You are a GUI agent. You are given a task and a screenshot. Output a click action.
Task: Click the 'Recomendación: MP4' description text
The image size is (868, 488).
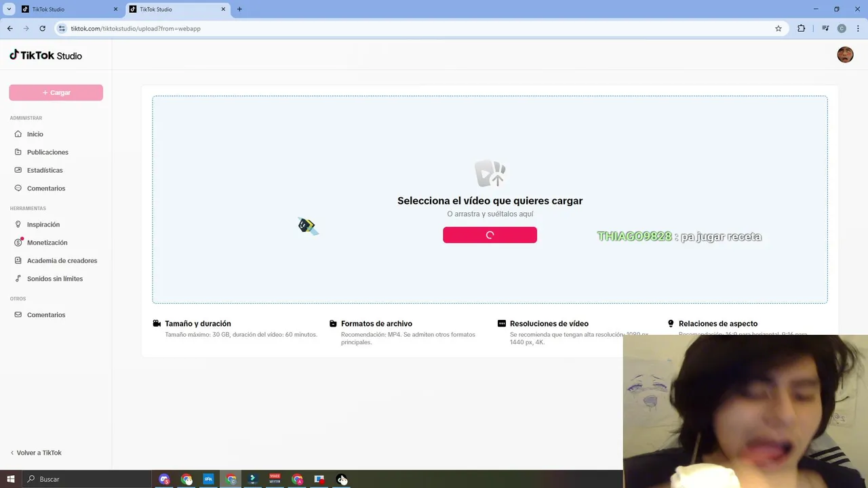pyautogui.click(x=408, y=338)
